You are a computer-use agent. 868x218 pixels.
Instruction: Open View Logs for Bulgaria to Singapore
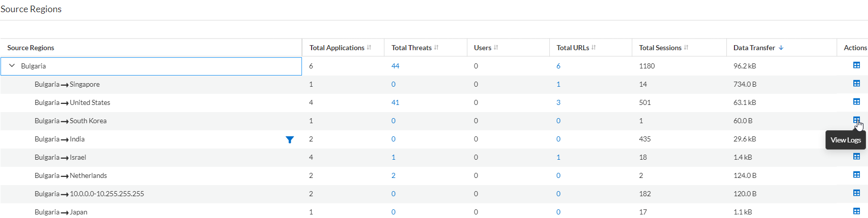pos(856,84)
